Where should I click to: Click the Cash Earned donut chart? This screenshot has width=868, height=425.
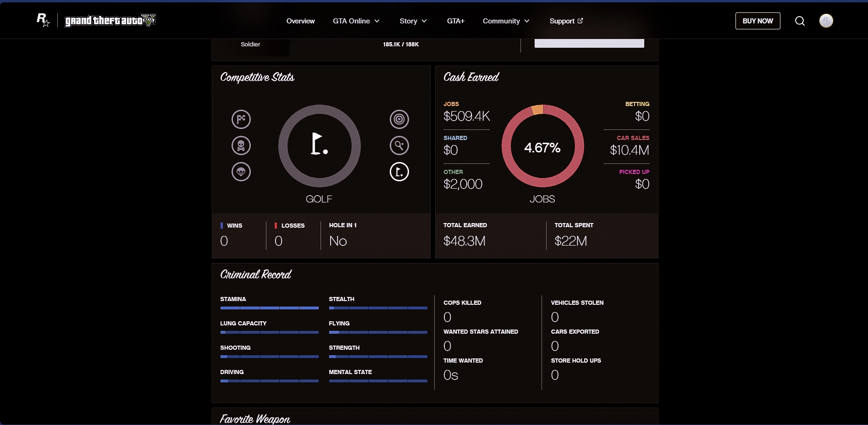pos(542,146)
